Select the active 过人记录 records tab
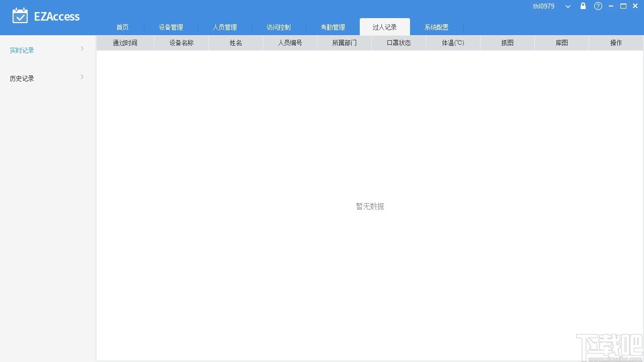 click(x=385, y=27)
